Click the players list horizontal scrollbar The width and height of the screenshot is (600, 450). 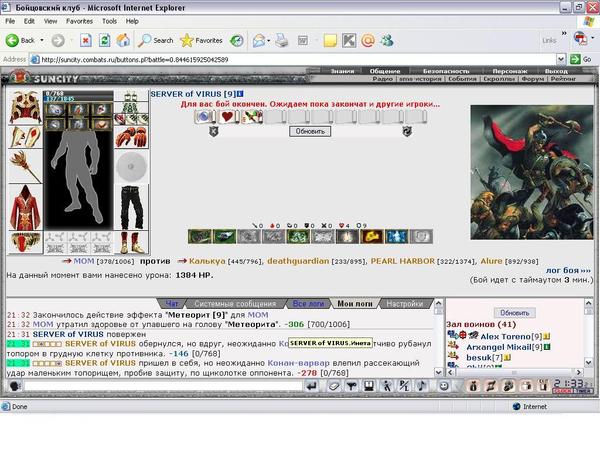click(515, 372)
